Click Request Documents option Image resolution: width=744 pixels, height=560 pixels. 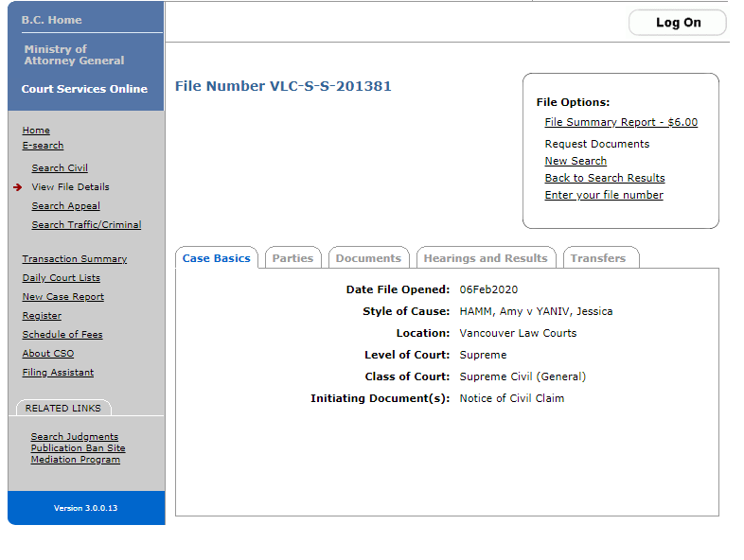pos(597,144)
